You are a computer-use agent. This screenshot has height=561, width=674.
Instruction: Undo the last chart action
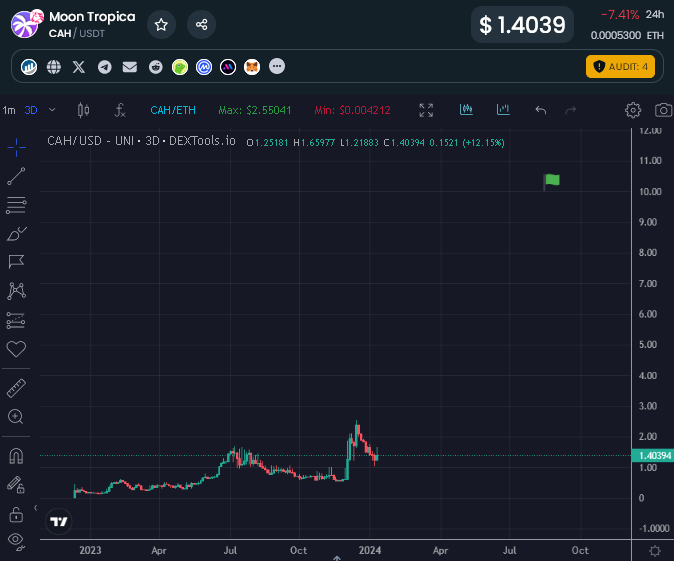[541, 110]
